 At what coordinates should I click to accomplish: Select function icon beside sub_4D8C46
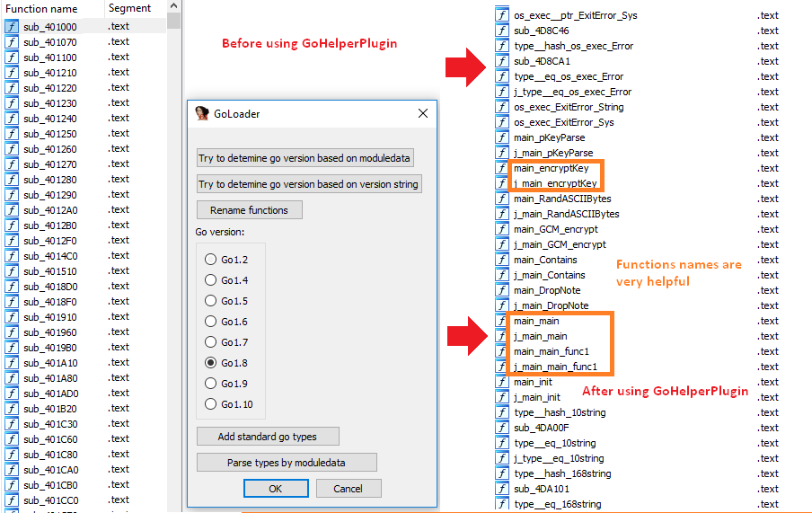point(502,31)
